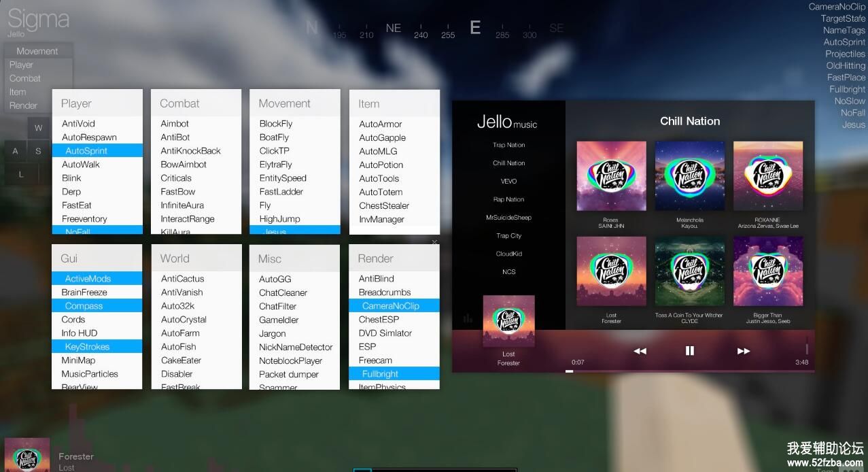Enable the AntiVoid module
This screenshot has height=472, width=868.
pos(97,124)
